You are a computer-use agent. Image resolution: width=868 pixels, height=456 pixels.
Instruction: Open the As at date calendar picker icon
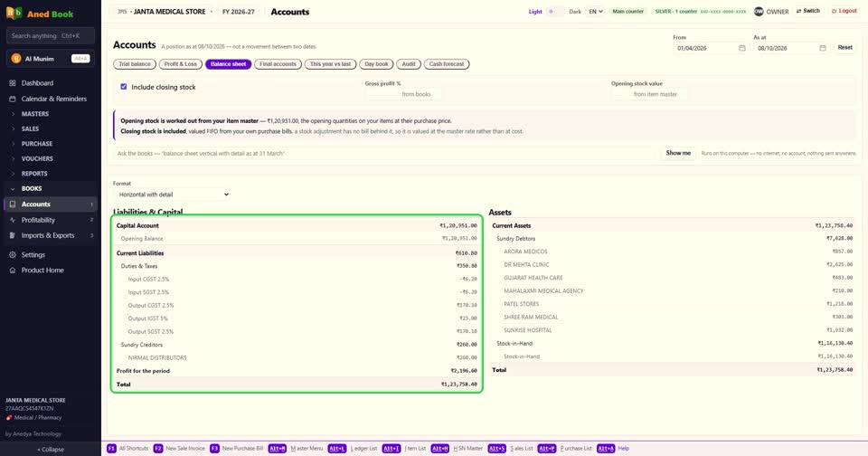coord(823,48)
